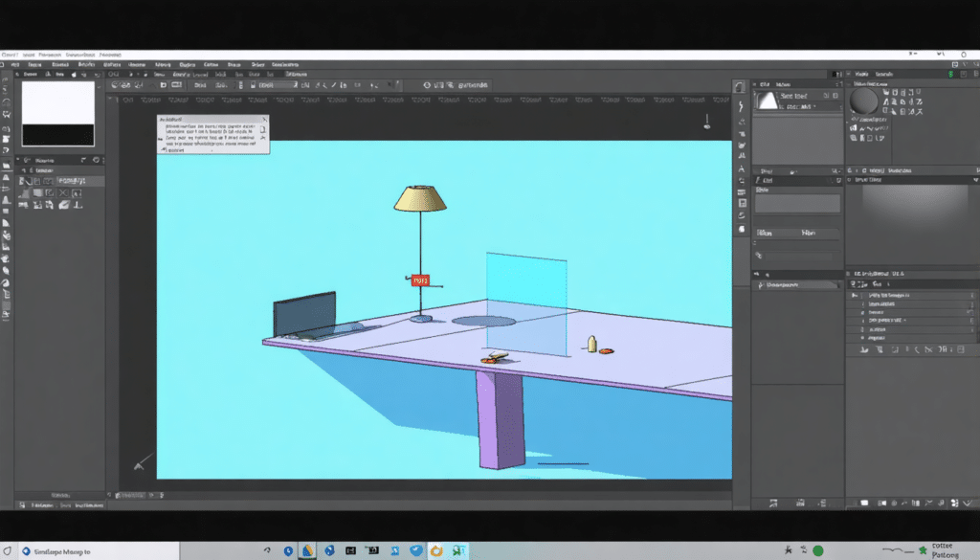Viewport: 980px width, 560px height.
Task: Click the page icon inside the floating note
Action: click(262, 130)
